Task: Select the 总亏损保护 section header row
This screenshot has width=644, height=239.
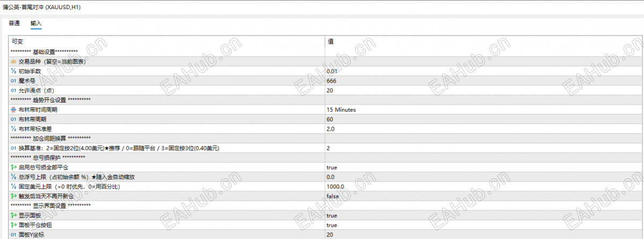Action: click(325, 158)
